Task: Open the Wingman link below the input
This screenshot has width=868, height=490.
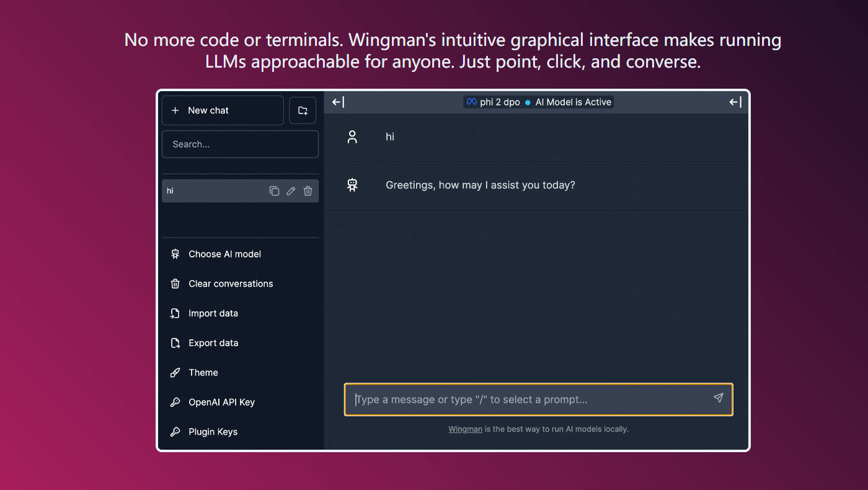Action: coord(465,429)
